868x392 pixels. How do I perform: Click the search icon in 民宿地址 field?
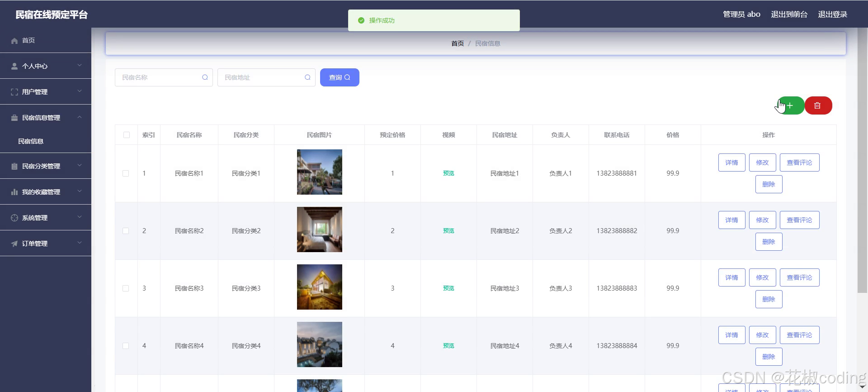(x=307, y=77)
